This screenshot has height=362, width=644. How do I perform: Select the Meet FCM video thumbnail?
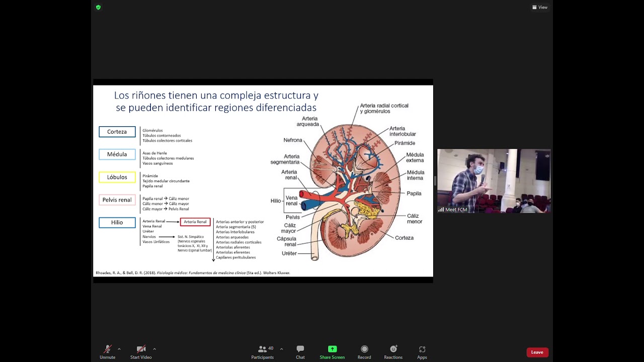pyautogui.click(x=494, y=181)
